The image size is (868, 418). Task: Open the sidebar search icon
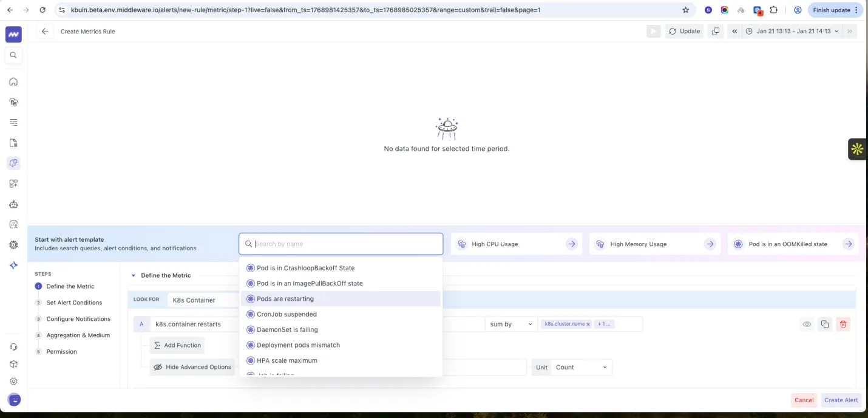[x=13, y=55]
